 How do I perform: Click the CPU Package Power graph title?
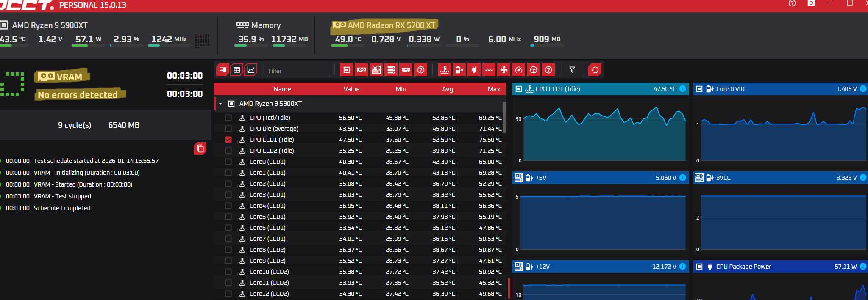coord(743,267)
